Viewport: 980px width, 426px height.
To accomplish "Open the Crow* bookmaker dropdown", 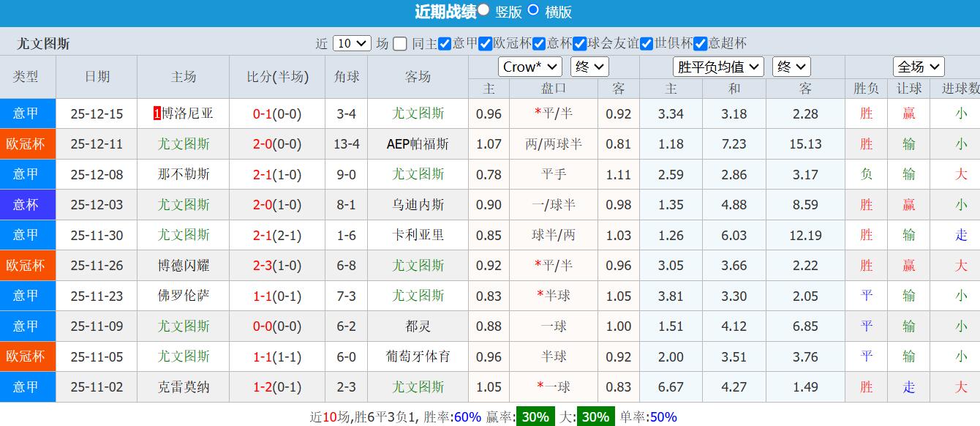I will click(x=529, y=67).
